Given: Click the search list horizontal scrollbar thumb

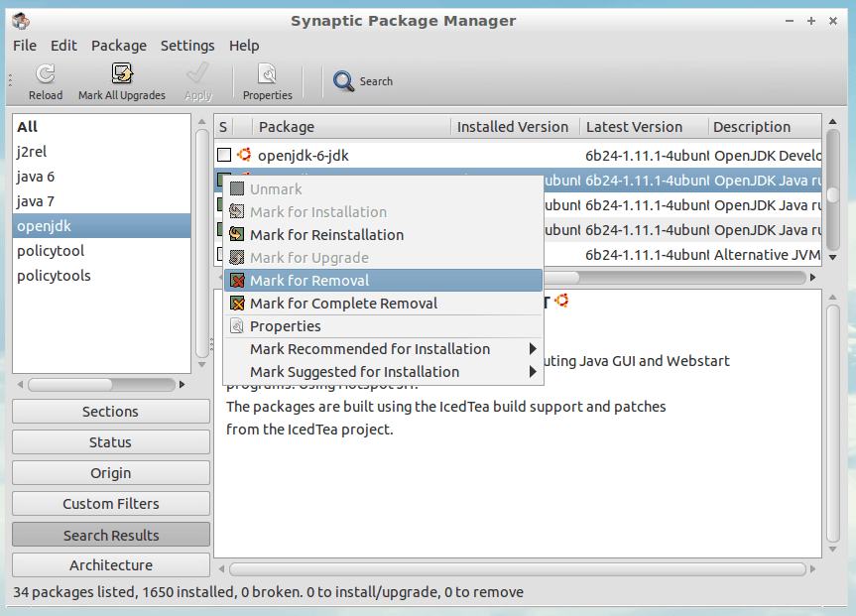Looking at the screenshot, I should click(70, 385).
